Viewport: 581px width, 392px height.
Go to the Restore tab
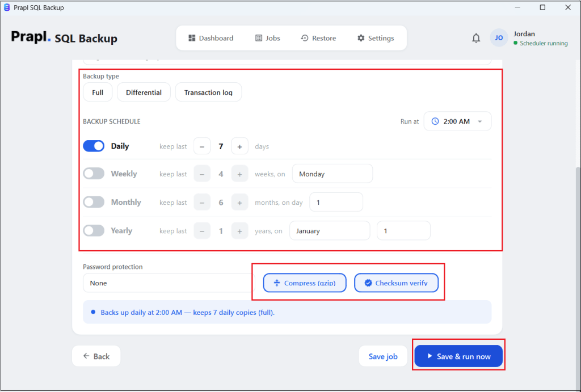click(x=319, y=38)
